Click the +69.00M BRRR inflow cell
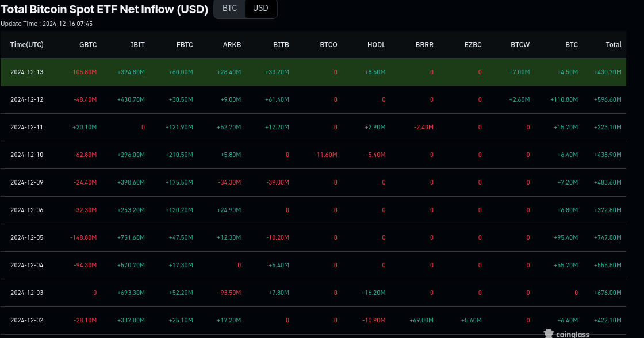 420,321
